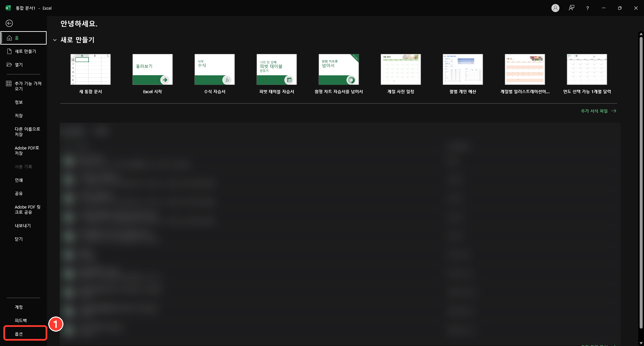
Task: Open the 열기 sidebar item
Action: click(x=23, y=65)
